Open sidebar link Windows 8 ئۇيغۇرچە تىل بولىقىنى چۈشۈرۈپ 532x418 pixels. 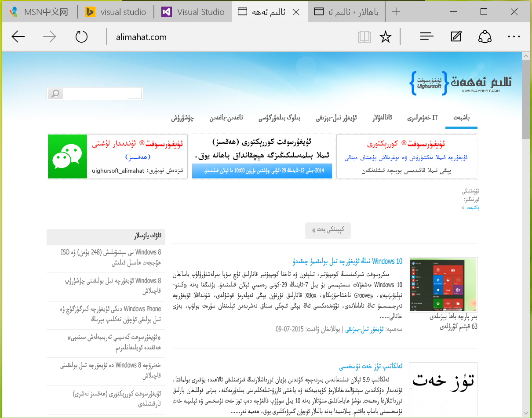(113, 286)
